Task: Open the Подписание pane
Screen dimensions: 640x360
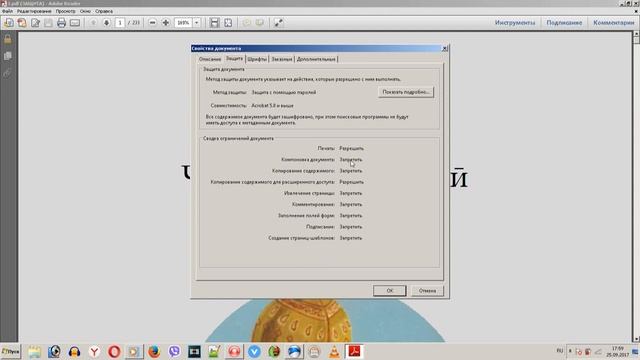Action: [564, 23]
